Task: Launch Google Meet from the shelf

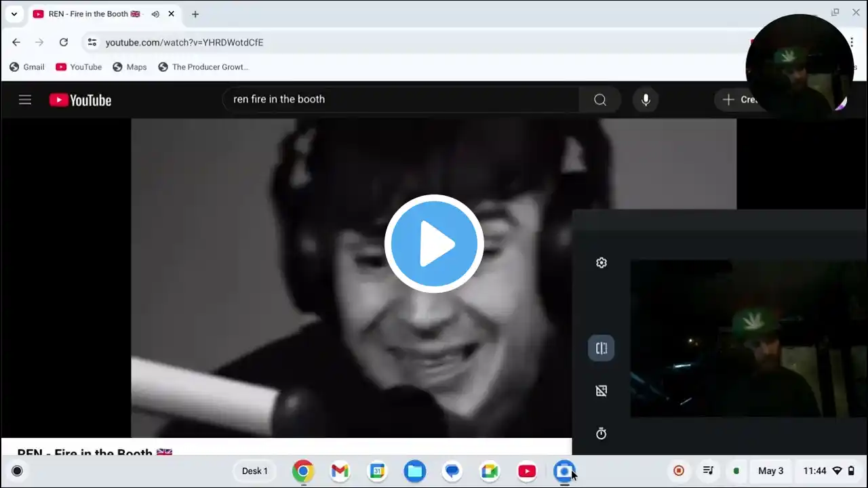Action: [490, 471]
